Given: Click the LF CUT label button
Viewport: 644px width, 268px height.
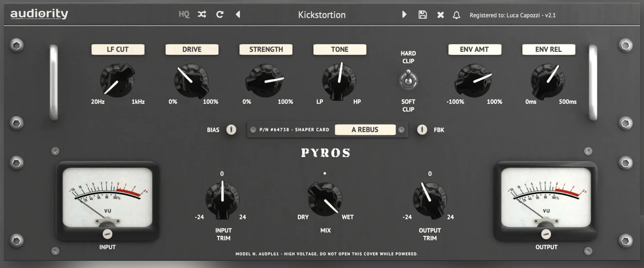Looking at the screenshot, I should 118,49.
